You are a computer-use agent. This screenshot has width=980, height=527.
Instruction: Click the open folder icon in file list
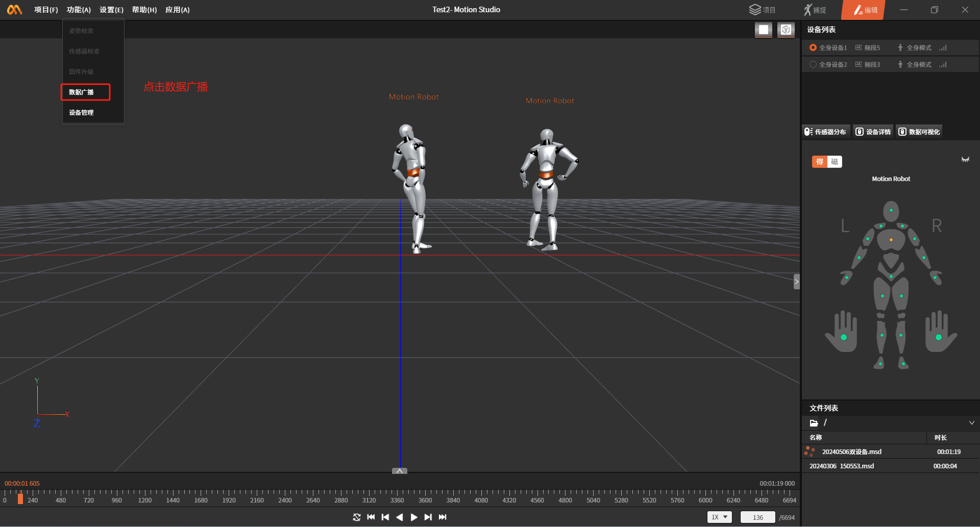click(814, 423)
